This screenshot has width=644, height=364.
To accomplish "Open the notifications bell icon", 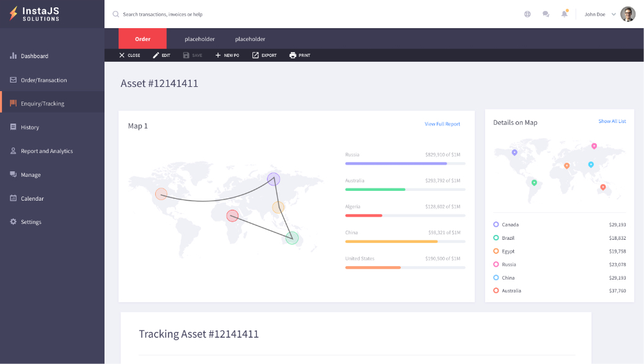I will click(x=564, y=14).
